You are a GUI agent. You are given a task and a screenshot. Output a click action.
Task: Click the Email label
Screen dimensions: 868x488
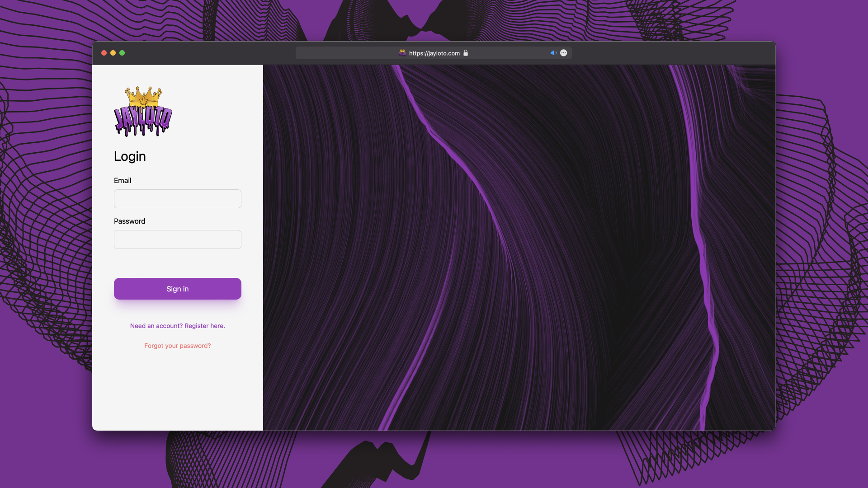(x=123, y=180)
